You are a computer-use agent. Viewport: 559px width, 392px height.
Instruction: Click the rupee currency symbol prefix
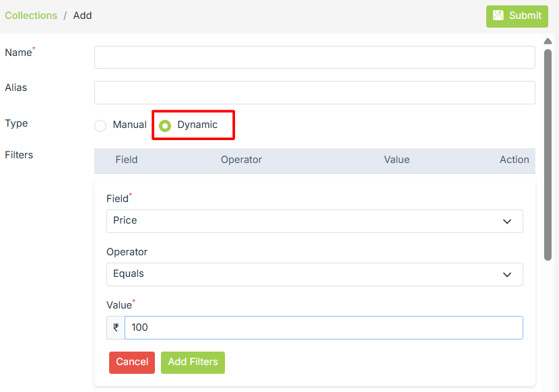[116, 327]
